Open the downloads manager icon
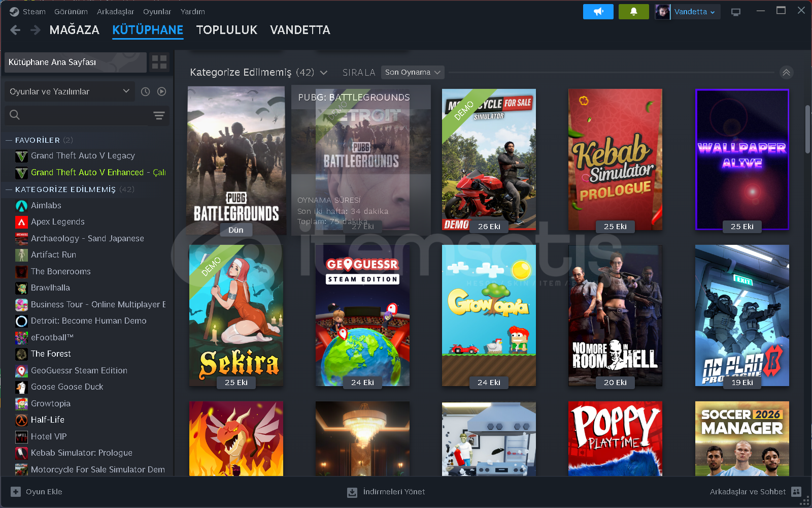This screenshot has width=812, height=508. (x=352, y=492)
